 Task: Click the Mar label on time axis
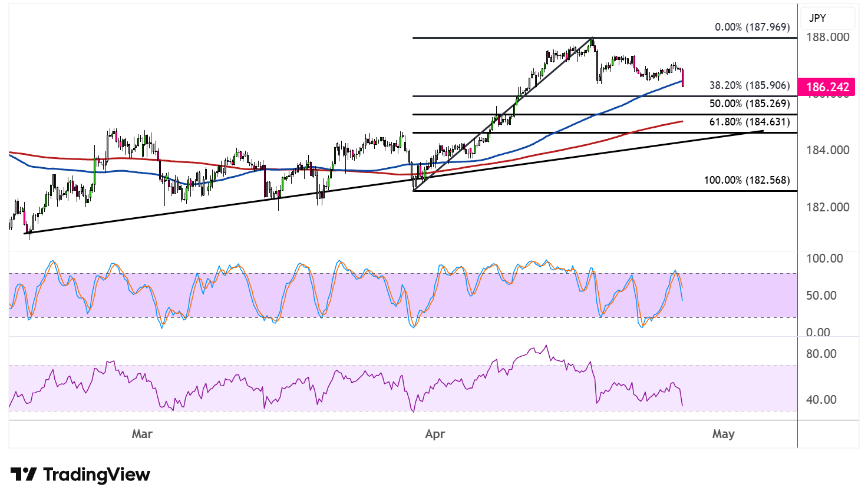(x=142, y=434)
